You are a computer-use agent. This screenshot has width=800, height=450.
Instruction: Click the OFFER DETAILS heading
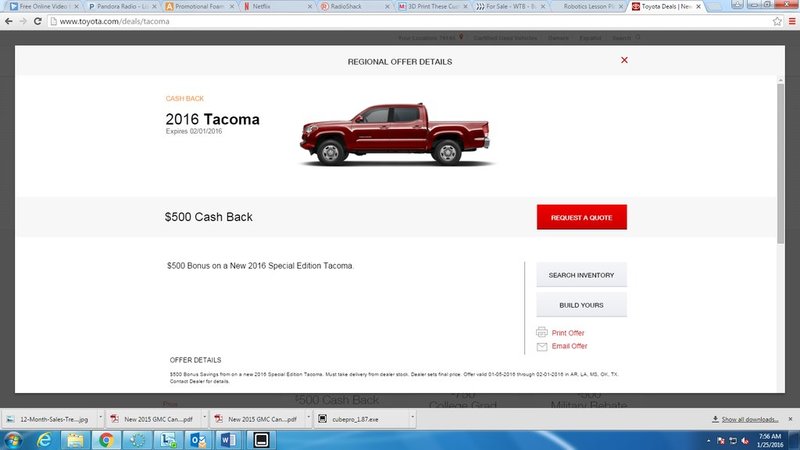tap(195, 360)
